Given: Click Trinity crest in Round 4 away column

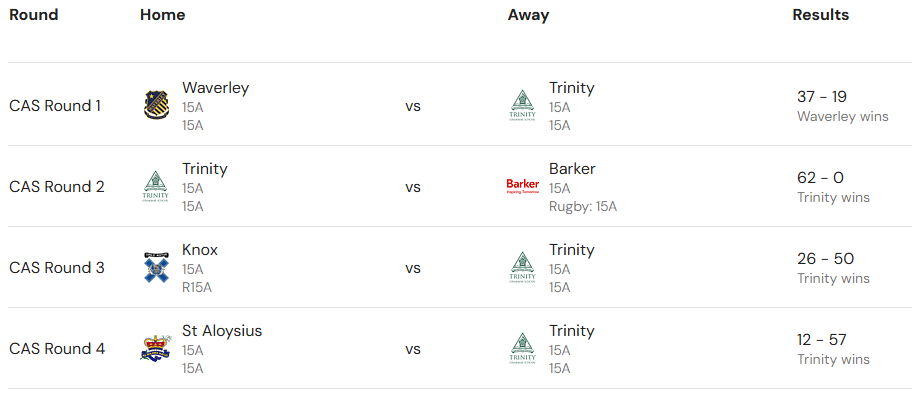Looking at the screenshot, I should coord(523,348).
